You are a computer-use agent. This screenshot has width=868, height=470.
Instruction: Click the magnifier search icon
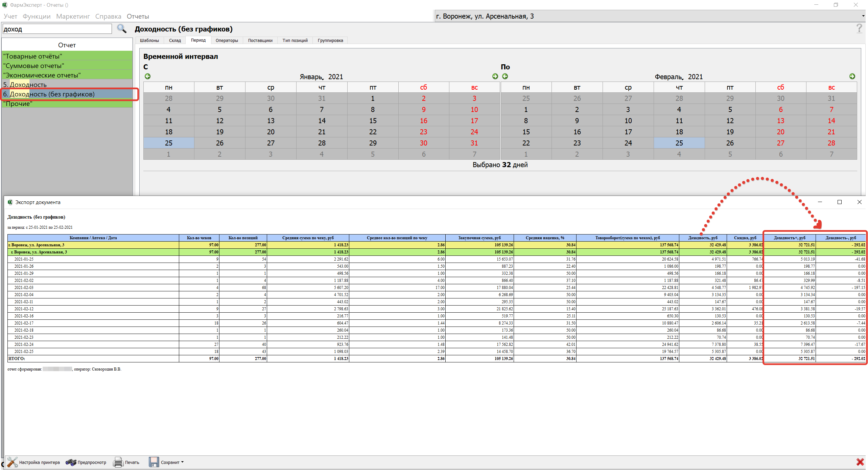tap(121, 29)
